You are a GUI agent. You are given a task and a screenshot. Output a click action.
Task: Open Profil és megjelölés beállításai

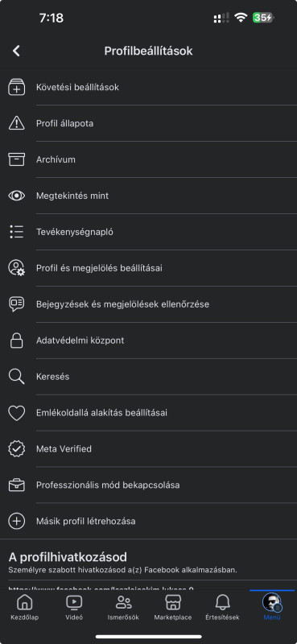click(x=148, y=268)
